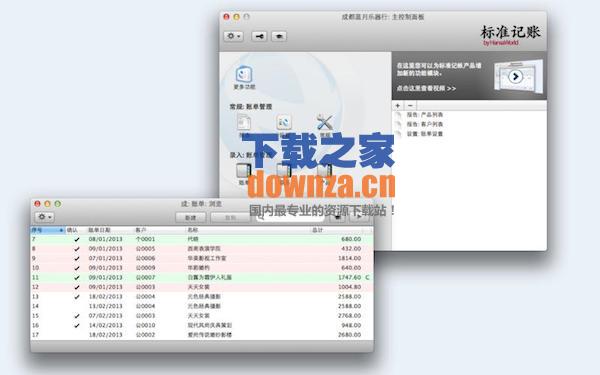
Task: Click the page icon beside 报告: 客户列表
Action: pyautogui.click(x=399, y=124)
